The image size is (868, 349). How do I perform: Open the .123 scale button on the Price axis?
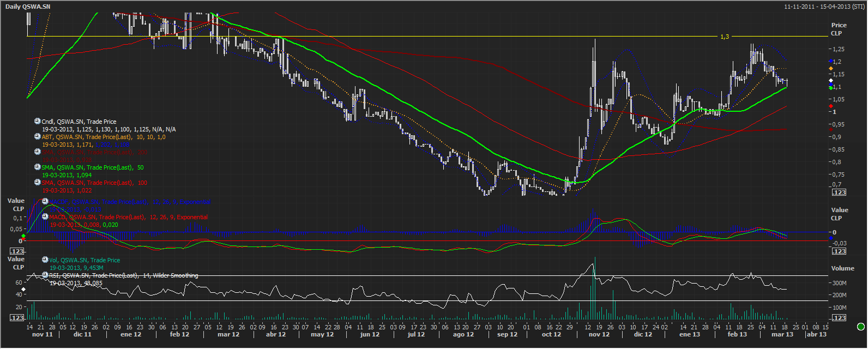(839, 192)
